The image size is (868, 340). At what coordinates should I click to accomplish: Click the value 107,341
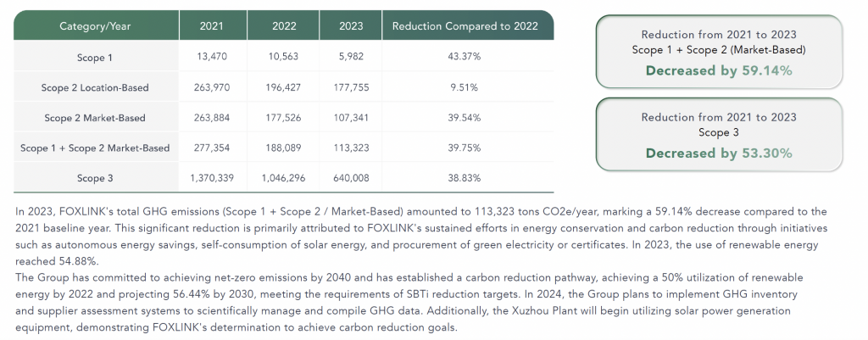pyautogui.click(x=351, y=117)
